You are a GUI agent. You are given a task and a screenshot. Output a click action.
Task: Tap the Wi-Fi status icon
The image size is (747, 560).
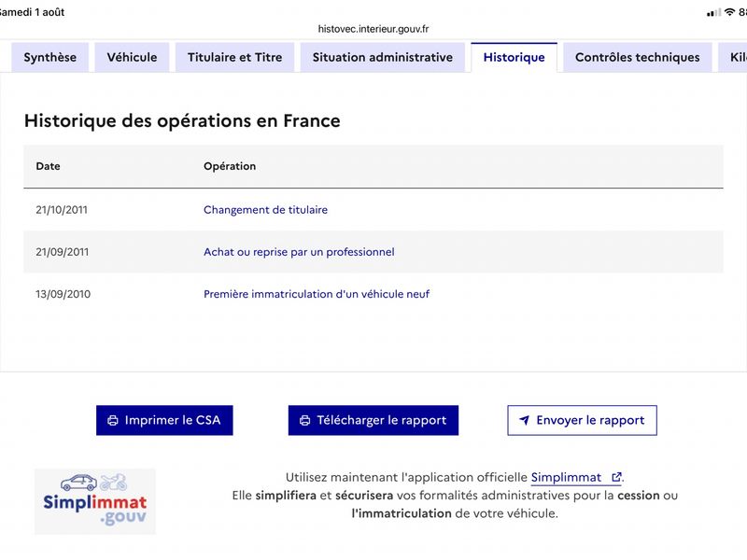(729, 12)
